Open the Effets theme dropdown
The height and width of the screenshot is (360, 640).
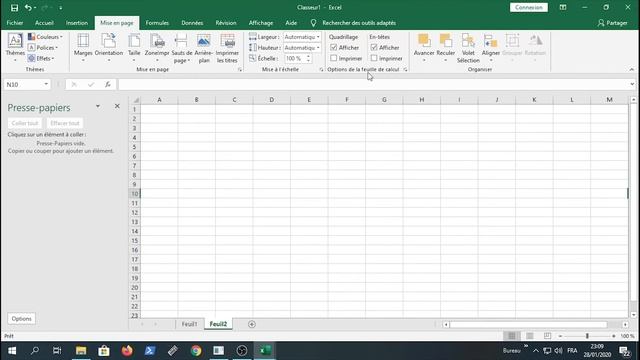41,58
